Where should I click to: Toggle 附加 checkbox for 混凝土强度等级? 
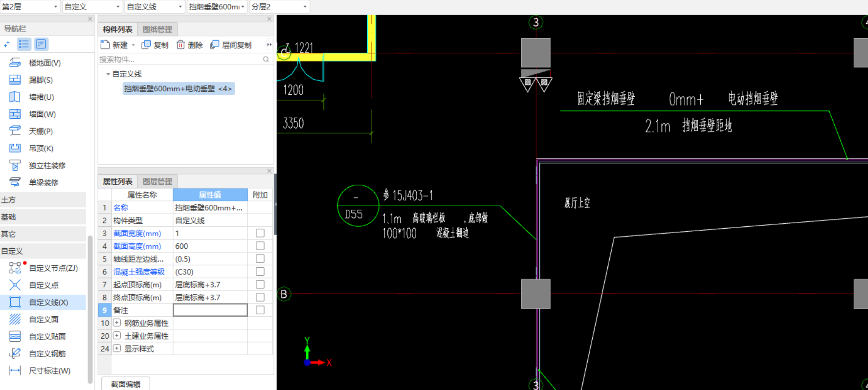[260, 271]
